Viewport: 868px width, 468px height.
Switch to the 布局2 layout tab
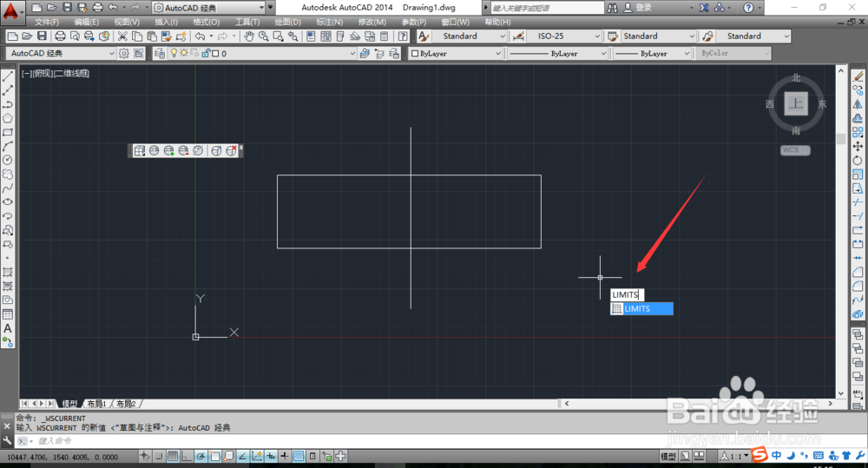(x=126, y=404)
